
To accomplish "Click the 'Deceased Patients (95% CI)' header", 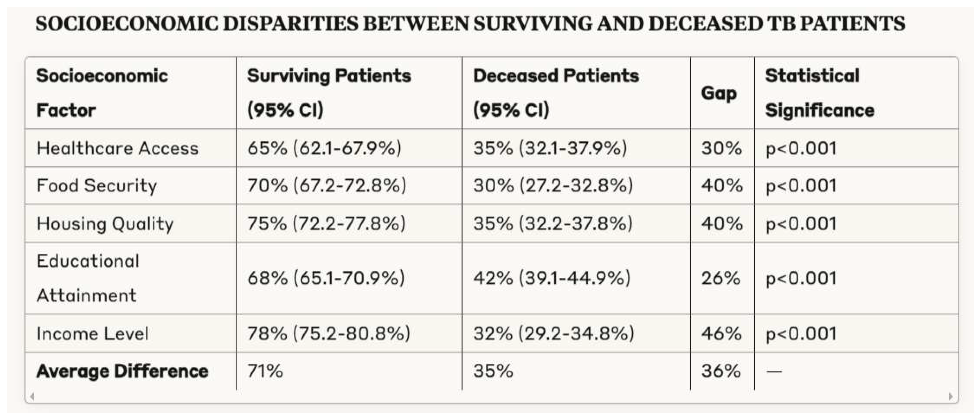I will [x=555, y=93].
